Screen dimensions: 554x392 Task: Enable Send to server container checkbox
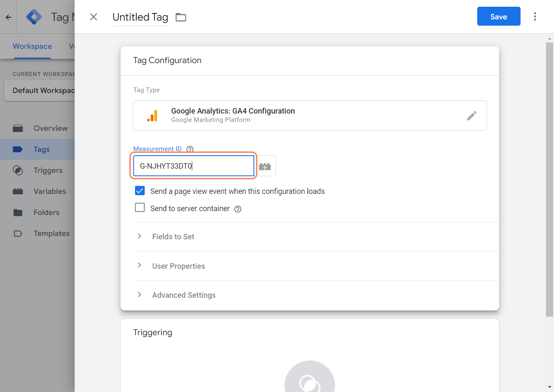(140, 208)
